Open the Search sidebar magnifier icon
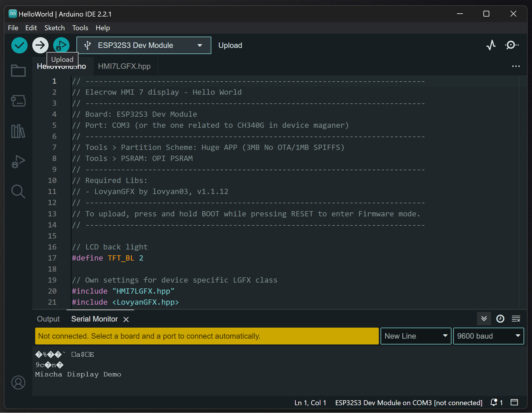Screen dimensions: 532x413 (x=18, y=192)
